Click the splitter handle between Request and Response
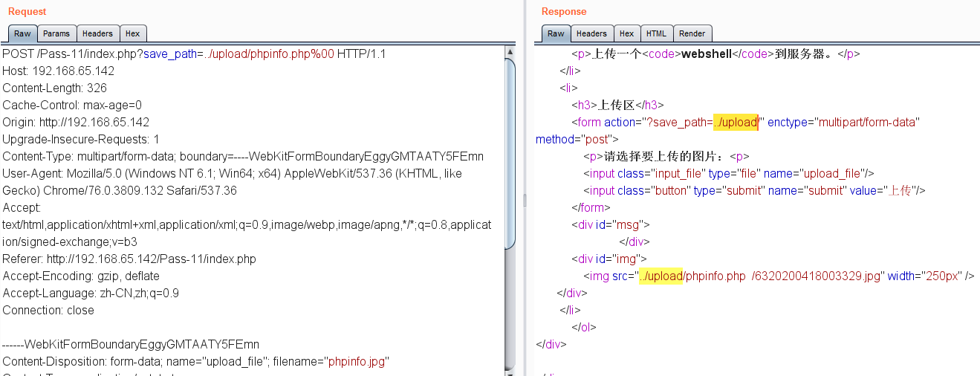Screen dimensions: 980x376 coord(525,201)
